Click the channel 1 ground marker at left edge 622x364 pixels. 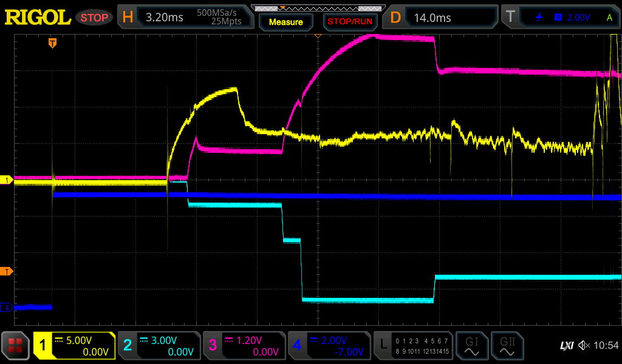pyautogui.click(x=7, y=180)
